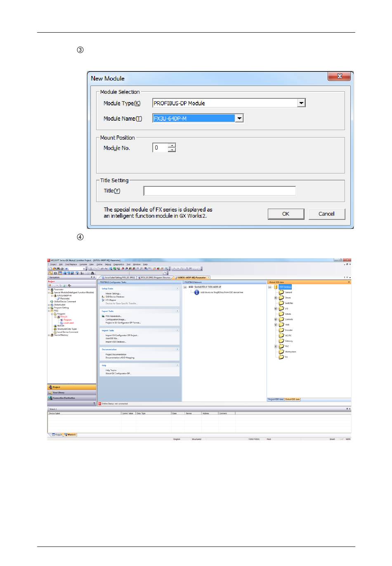Collapse the Documentation section
Screen dimensions: 392x566
(x=177, y=350)
